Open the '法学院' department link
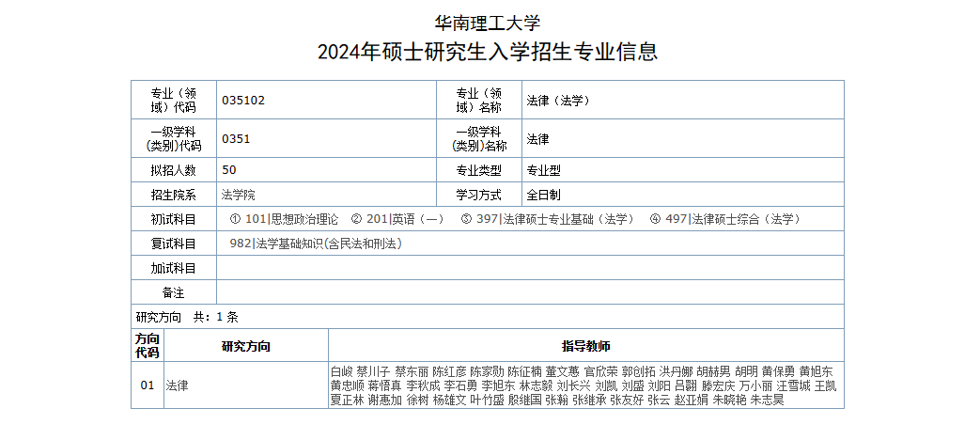Image resolution: width=980 pixels, height=440 pixels. tap(238, 195)
